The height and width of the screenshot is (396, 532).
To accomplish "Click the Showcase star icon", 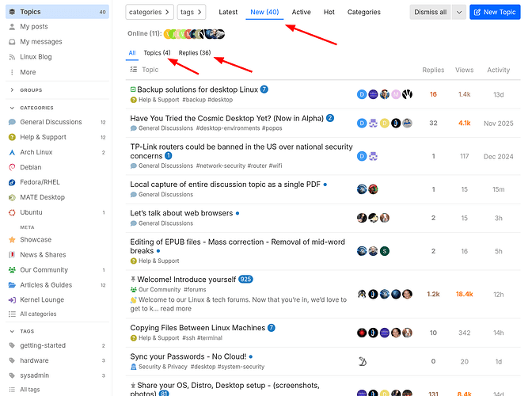I will coord(12,239).
